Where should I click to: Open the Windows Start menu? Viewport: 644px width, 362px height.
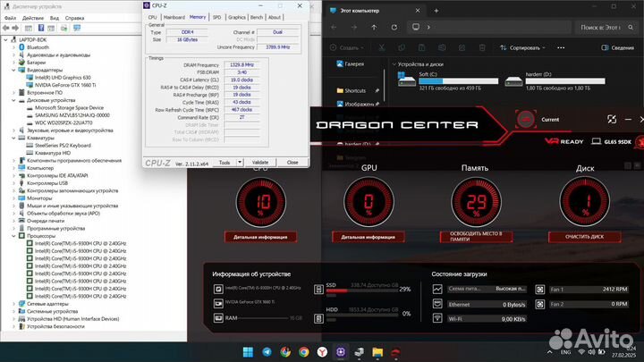point(248,352)
